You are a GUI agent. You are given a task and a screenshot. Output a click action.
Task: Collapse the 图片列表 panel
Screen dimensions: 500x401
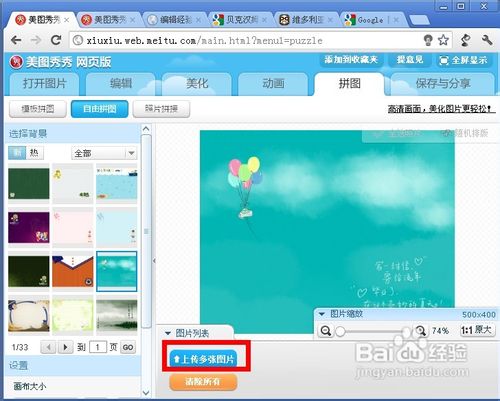[x=168, y=333]
